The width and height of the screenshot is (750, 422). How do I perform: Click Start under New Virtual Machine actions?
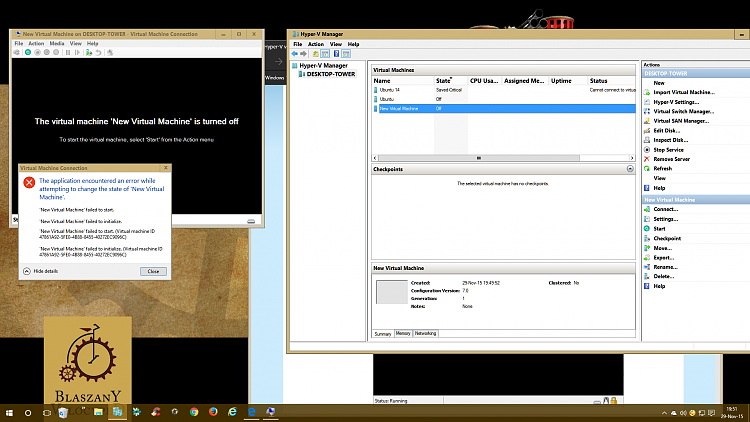tap(660, 229)
